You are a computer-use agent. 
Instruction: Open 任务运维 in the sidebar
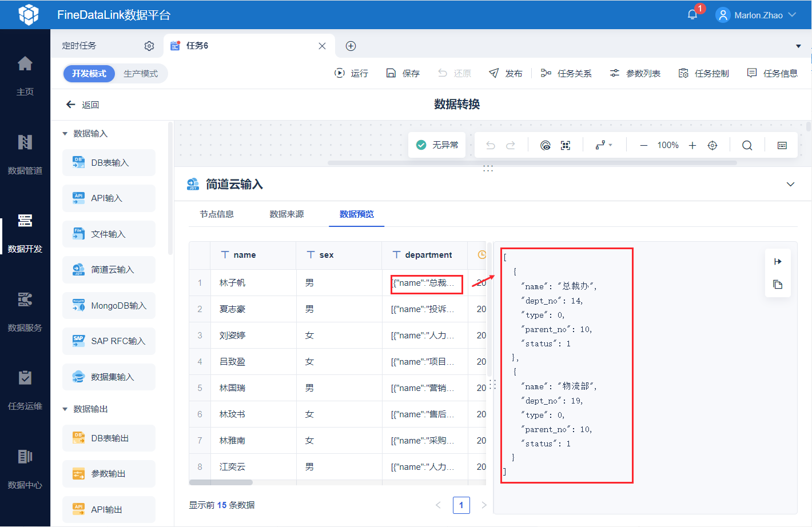tap(25, 390)
